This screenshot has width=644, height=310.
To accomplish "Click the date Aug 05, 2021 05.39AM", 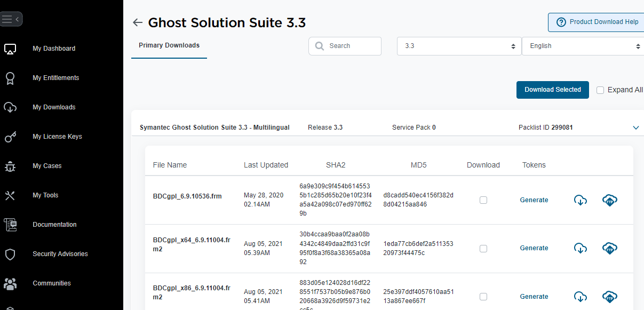I will click(264, 248).
